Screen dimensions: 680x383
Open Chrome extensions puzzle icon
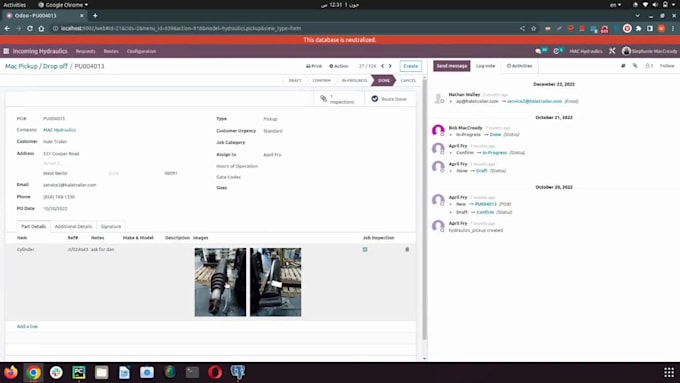click(x=638, y=28)
